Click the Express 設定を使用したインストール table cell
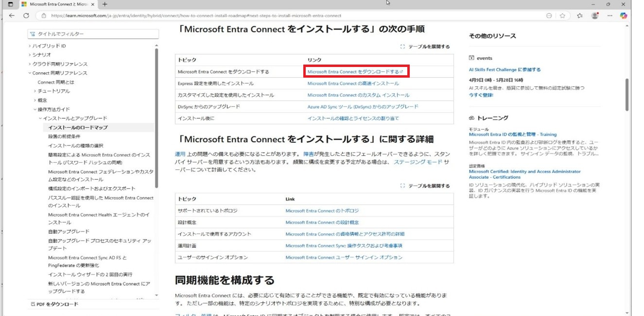The image size is (644, 316). click(216, 83)
